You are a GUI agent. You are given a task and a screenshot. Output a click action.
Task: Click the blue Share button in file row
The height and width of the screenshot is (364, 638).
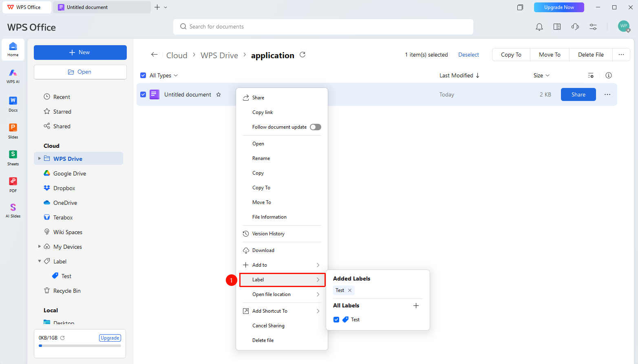click(x=578, y=94)
